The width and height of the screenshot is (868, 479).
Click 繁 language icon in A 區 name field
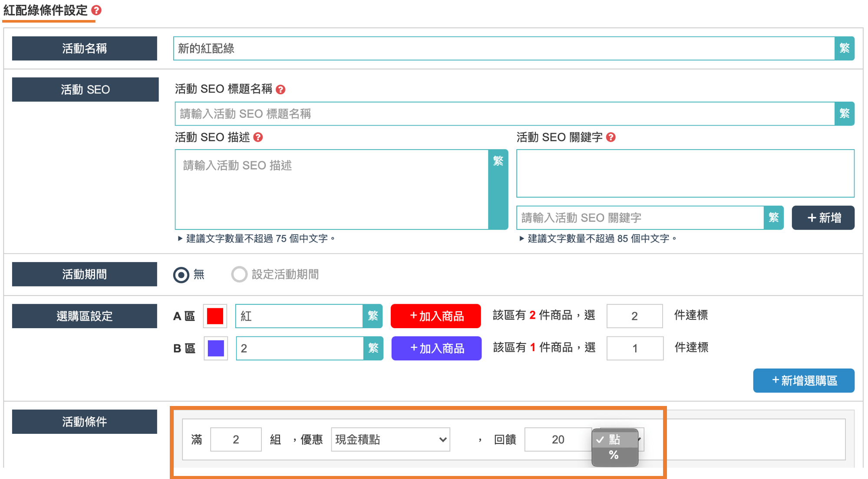pyautogui.click(x=373, y=316)
